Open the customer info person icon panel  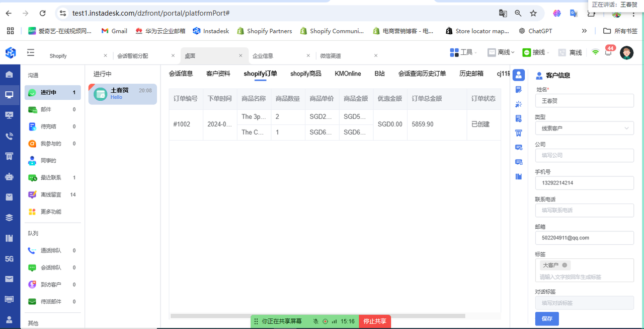click(x=519, y=76)
